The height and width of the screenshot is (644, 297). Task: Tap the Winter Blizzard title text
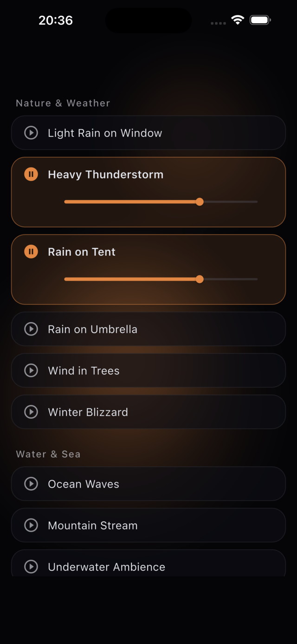[x=88, y=412]
